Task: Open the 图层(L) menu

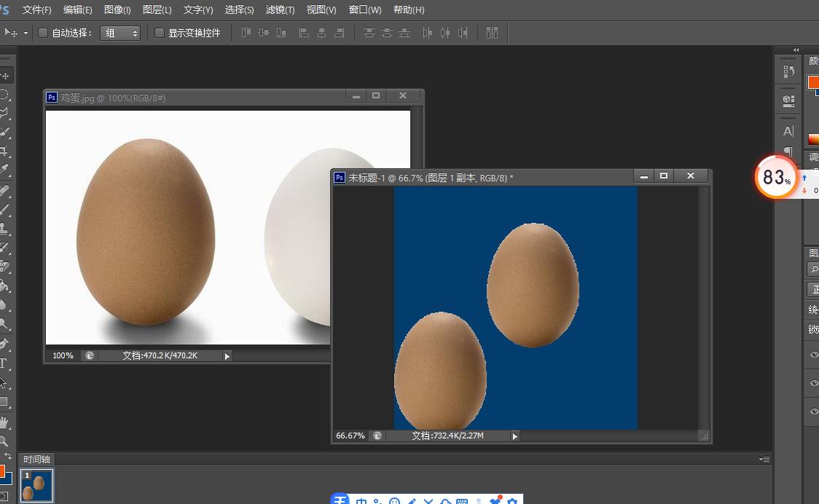Action: click(157, 10)
